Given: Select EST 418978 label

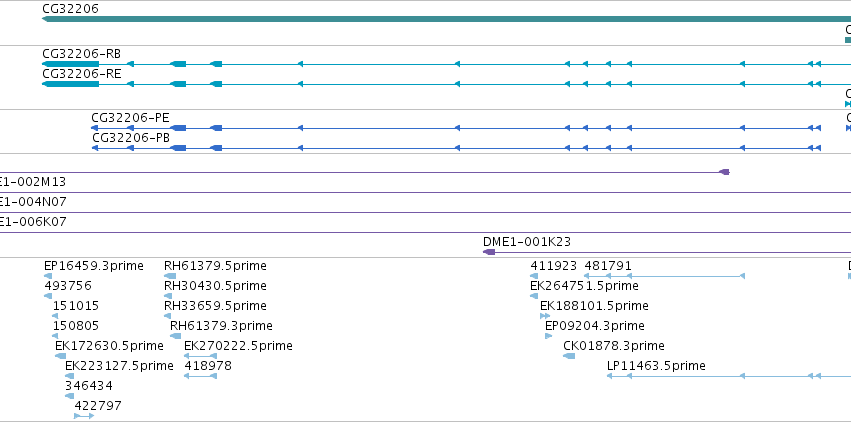Looking at the screenshot, I should coord(208,366).
